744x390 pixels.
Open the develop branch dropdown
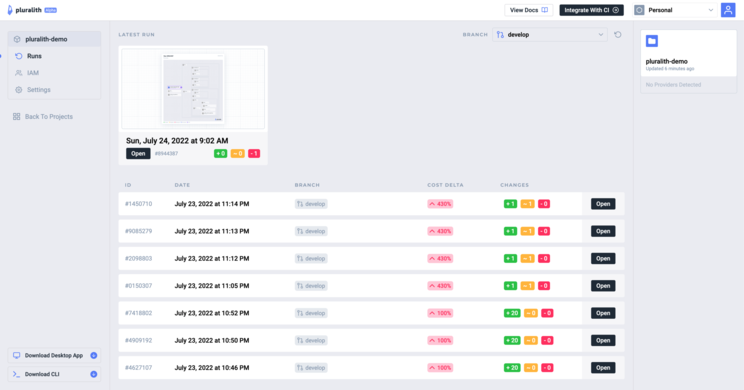[549, 35]
